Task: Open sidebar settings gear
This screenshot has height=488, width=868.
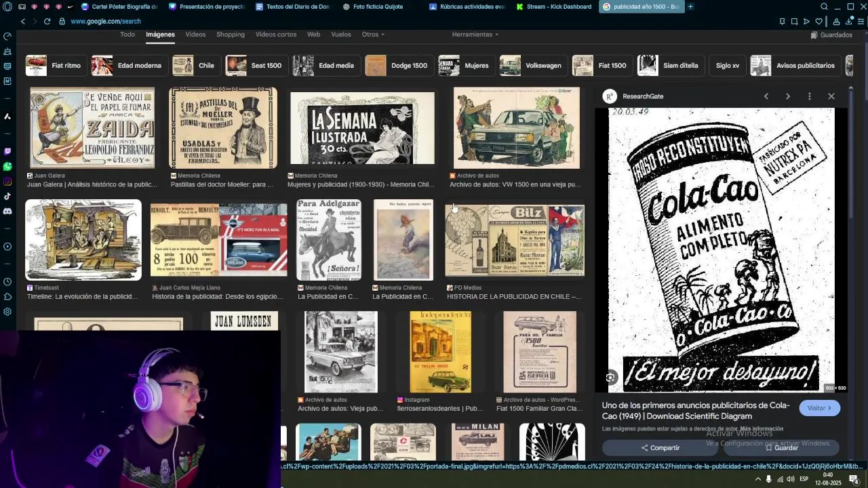Action: [x=7, y=312]
